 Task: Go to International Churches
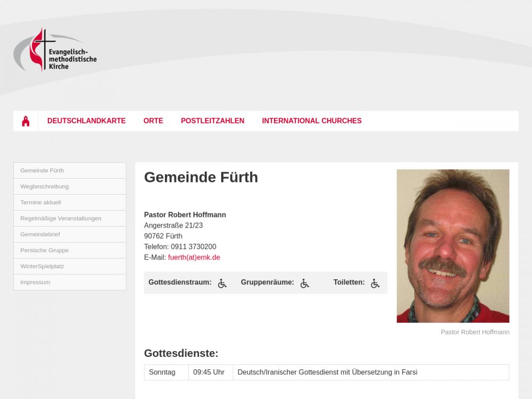pos(312,121)
